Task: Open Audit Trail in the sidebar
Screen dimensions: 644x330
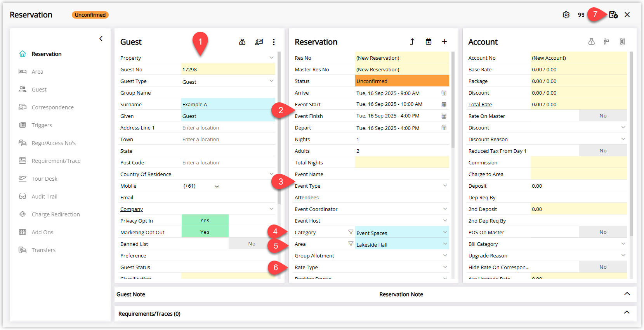Action: (x=44, y=197)
